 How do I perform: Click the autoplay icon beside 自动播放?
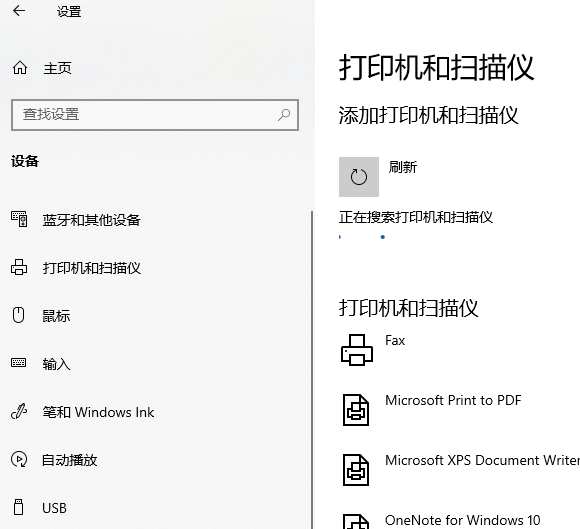[x=19, y=459]
